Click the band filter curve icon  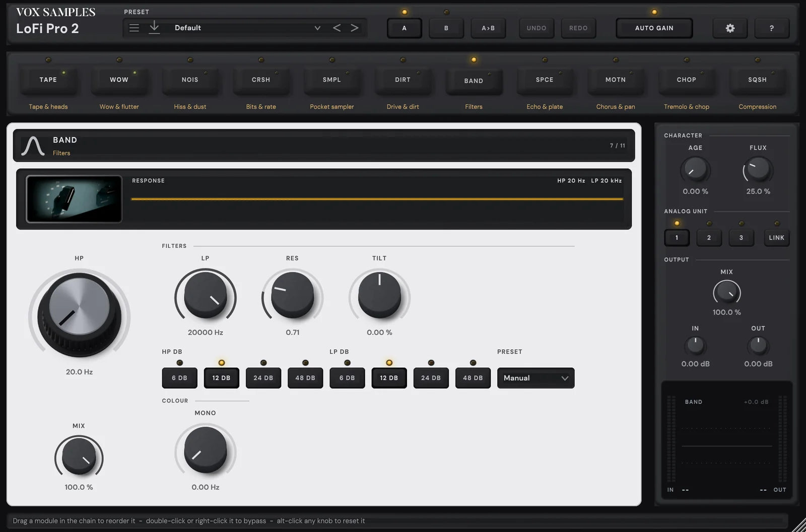(x=33, y=146)
